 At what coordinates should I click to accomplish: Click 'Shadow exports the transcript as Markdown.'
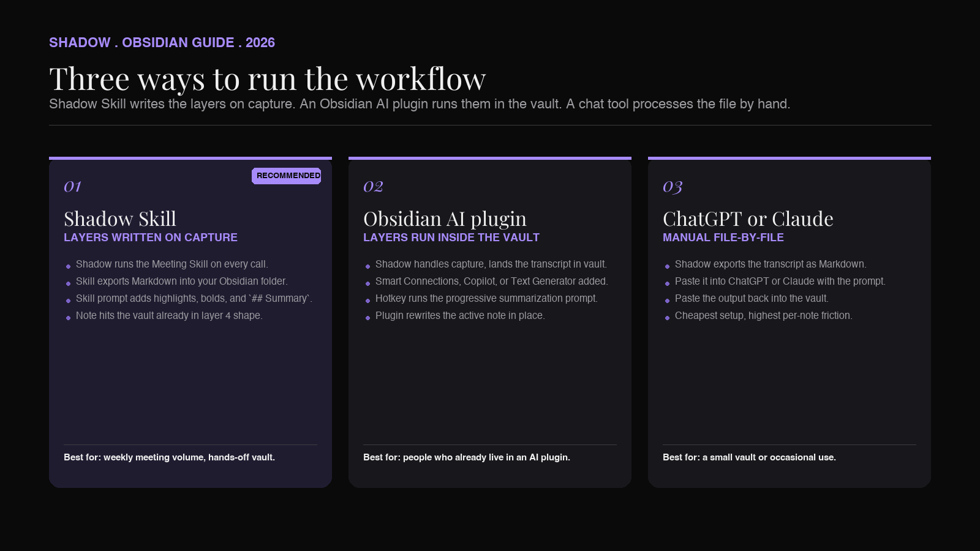(x=771, y=264)
